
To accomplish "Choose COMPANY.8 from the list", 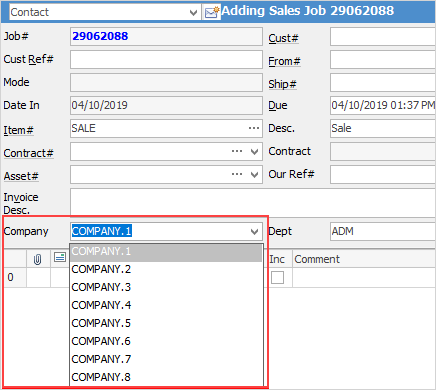I will point(166,377).
